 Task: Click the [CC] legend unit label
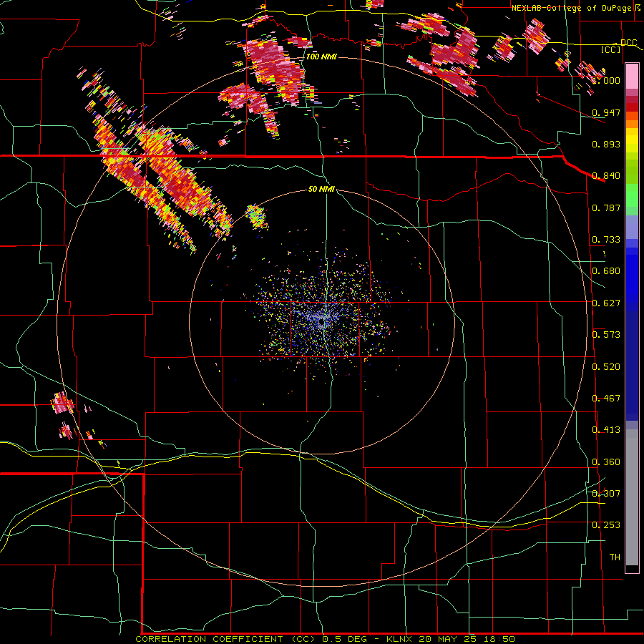610,49
